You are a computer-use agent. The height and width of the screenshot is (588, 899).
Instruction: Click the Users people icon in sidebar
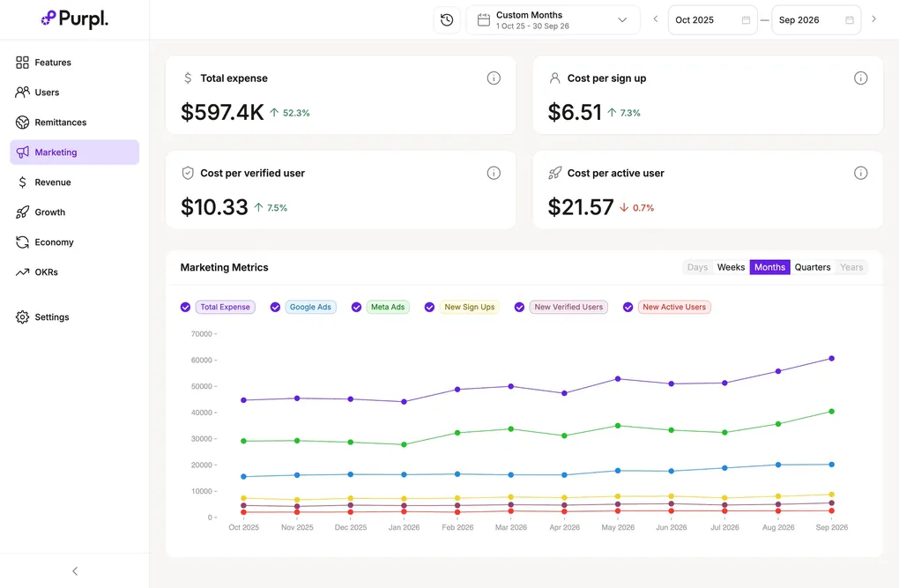(x=22, y=93)
